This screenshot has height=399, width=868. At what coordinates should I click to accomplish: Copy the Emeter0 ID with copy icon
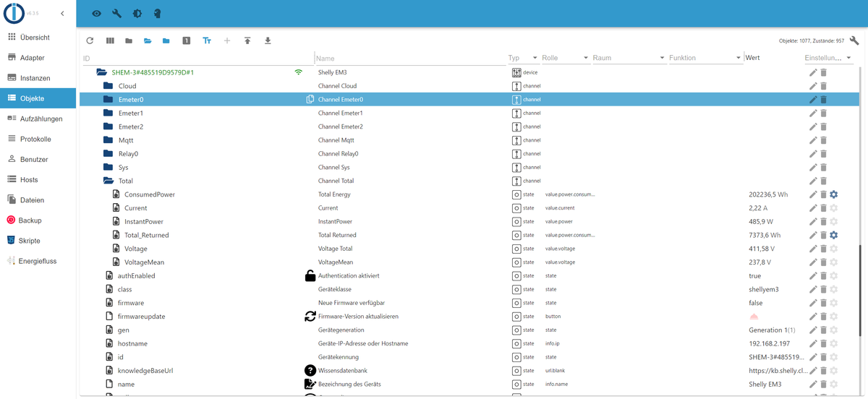point(310,100)
